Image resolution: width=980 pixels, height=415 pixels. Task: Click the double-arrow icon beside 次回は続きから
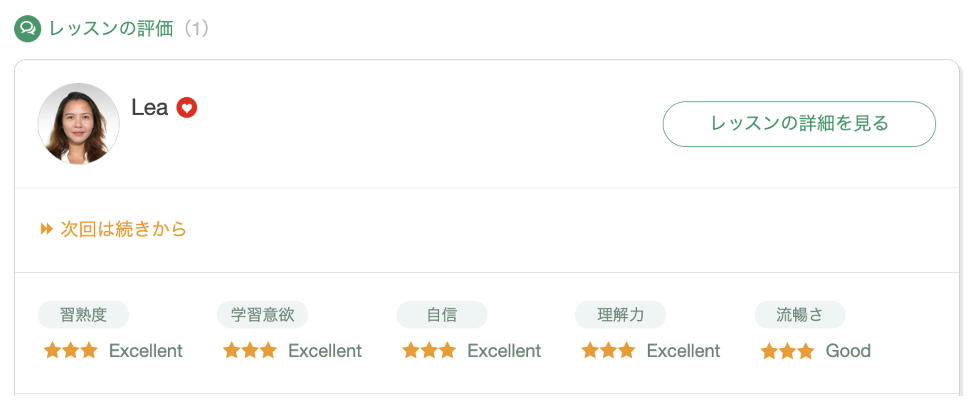pos(46,229)
